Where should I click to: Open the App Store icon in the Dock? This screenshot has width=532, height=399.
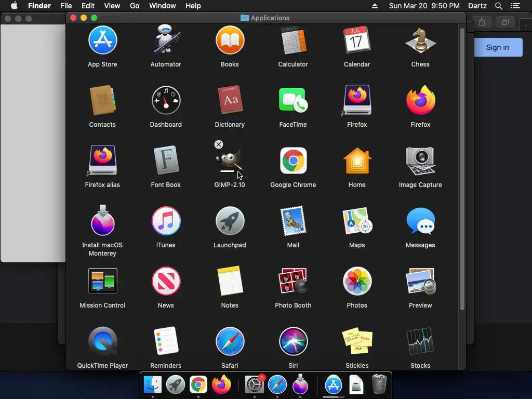pyautogui.click(x=334, y=385)
